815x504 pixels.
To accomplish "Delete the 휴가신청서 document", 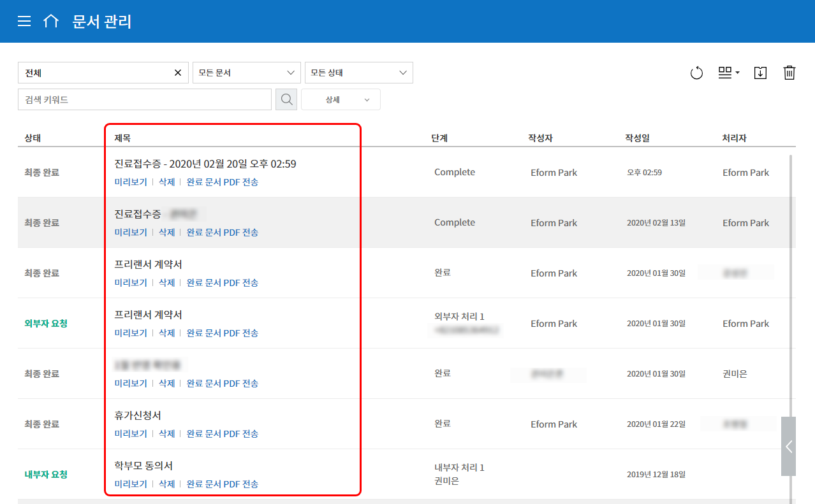I will [166, 434].
